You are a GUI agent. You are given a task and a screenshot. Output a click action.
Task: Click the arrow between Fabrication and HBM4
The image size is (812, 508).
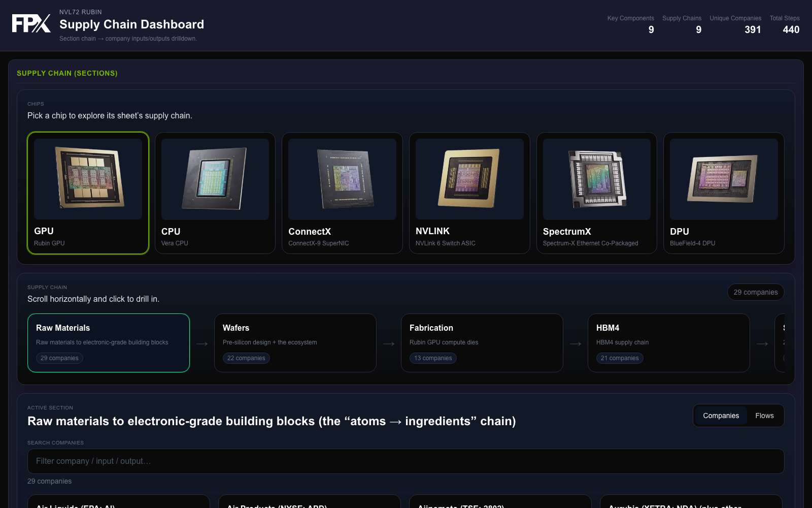576,344
